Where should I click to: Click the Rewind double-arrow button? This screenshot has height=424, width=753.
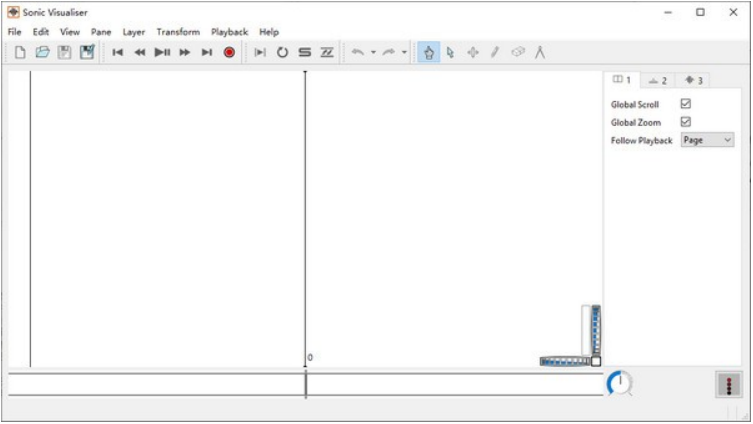[140, 52]
